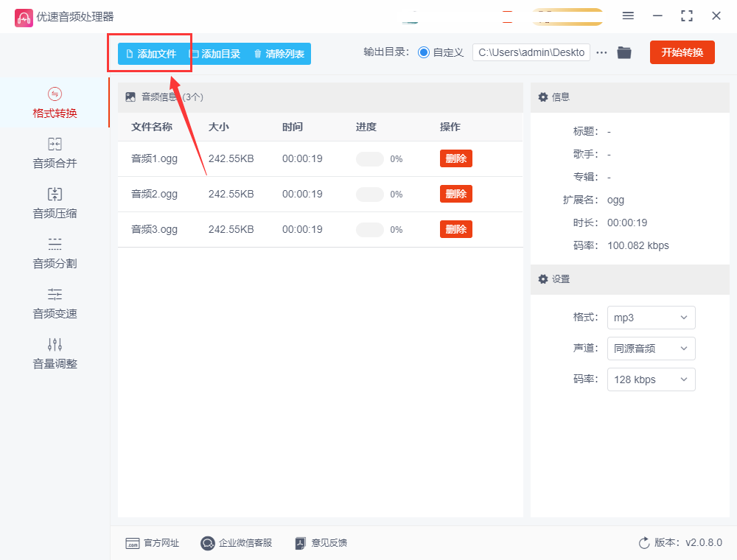
Task: Click the 音频分割 split icon
Action: click(55, 244)
